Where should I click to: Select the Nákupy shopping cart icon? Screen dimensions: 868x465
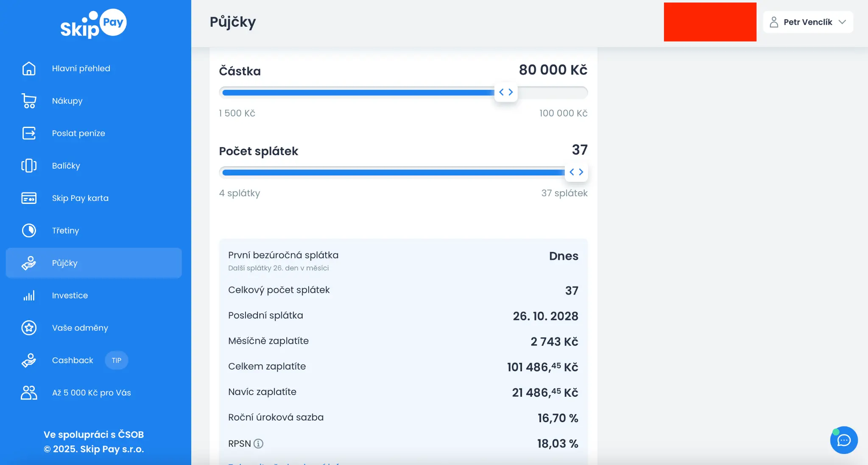(28, 101)
